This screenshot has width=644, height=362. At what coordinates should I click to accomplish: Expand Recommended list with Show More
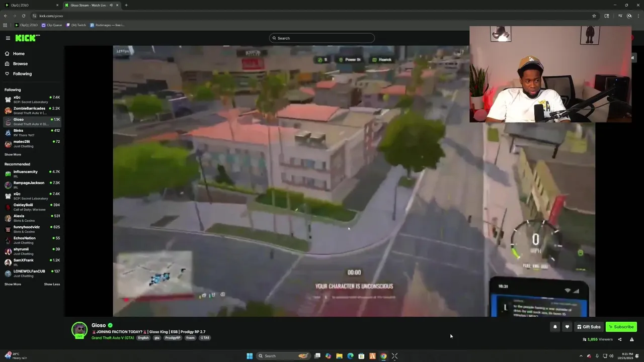coord(13,285)
